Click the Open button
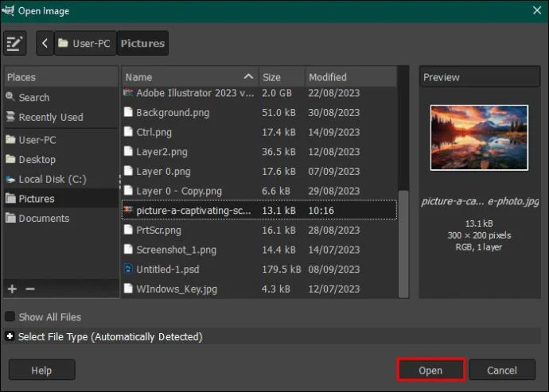This screenshot has height=392, width=549. [431, 370]
